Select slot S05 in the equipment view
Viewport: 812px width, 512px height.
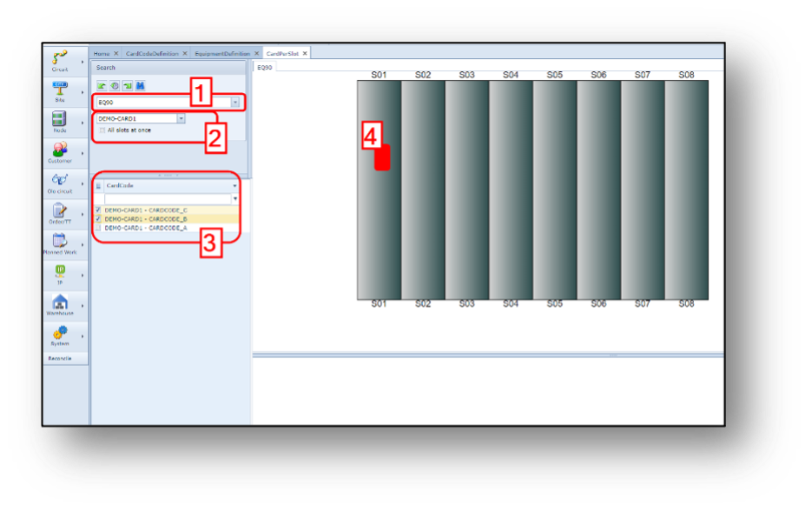[554, 190]
